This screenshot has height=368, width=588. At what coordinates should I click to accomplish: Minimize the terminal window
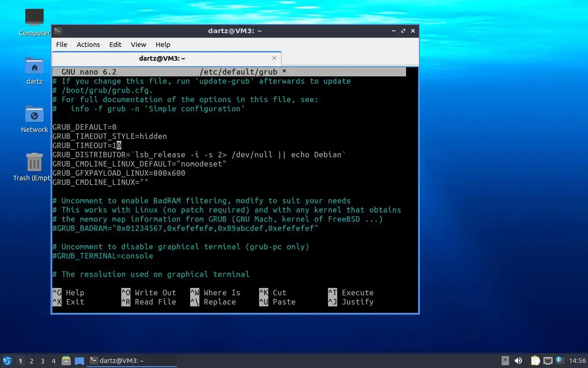[x=394, y=31]
